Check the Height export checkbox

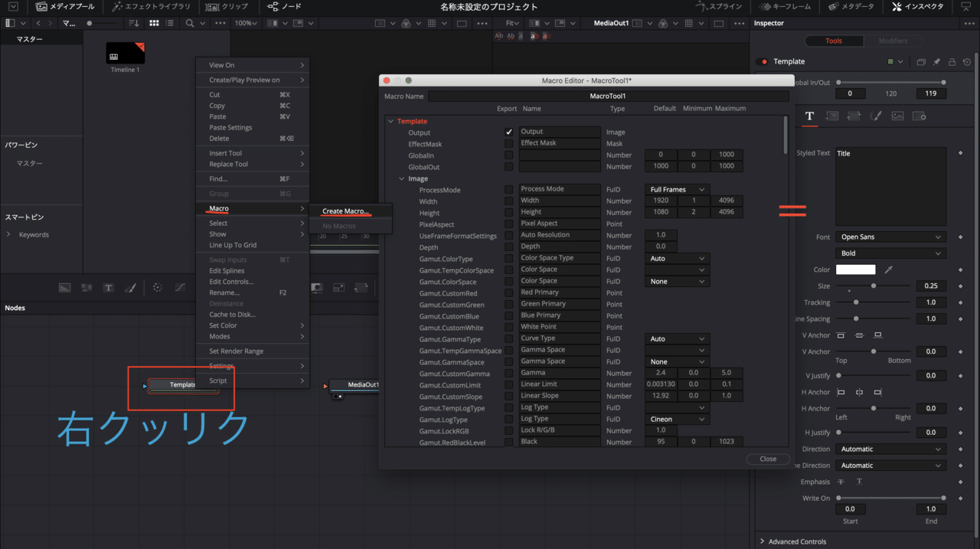click(x=509, y=213)
